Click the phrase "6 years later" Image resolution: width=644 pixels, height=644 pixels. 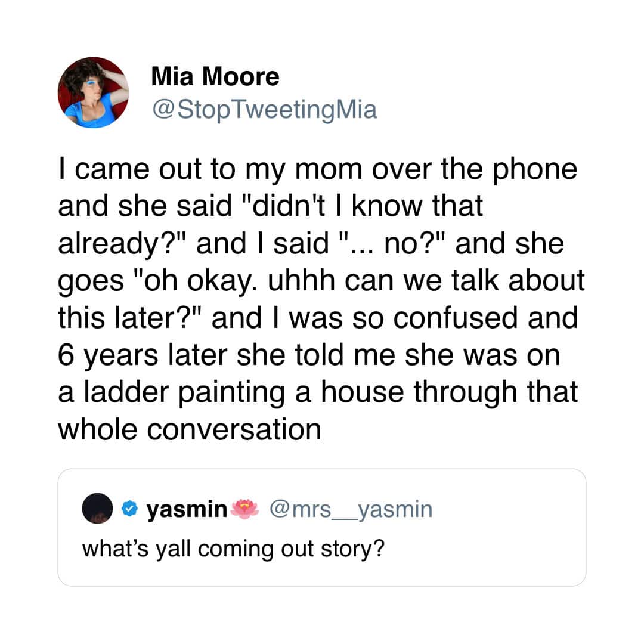click(x=143, y=355)
